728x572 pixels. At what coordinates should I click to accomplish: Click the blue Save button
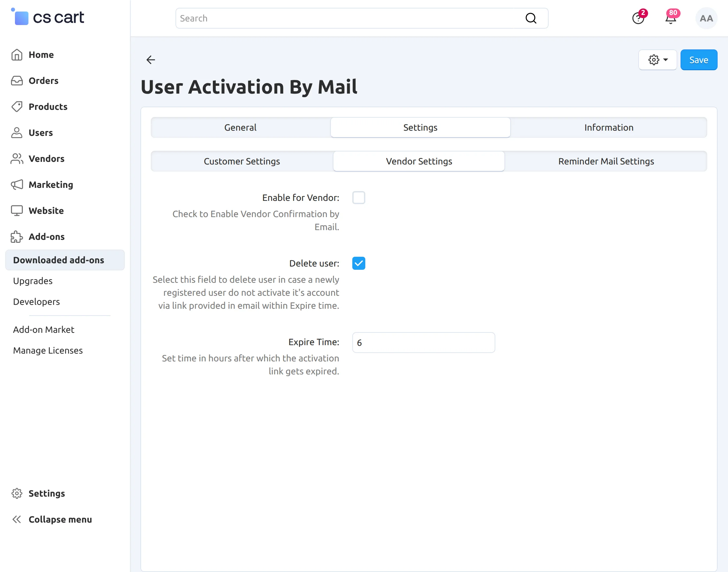[x=699, y=59]
